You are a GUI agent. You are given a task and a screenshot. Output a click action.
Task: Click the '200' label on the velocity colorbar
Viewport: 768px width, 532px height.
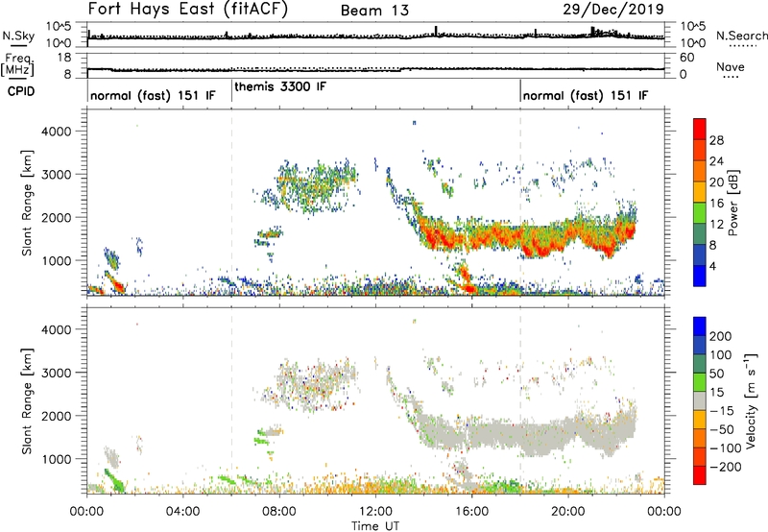pos(721,336)
